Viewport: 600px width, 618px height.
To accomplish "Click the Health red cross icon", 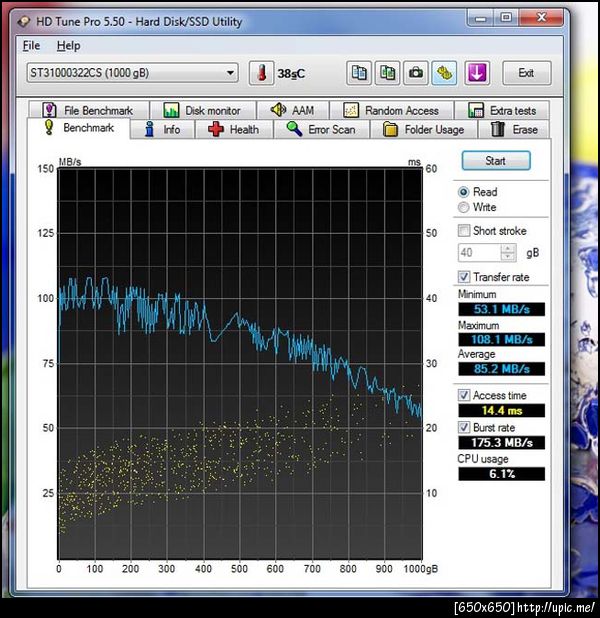I will pyautogui.click(x=216, y=129).
